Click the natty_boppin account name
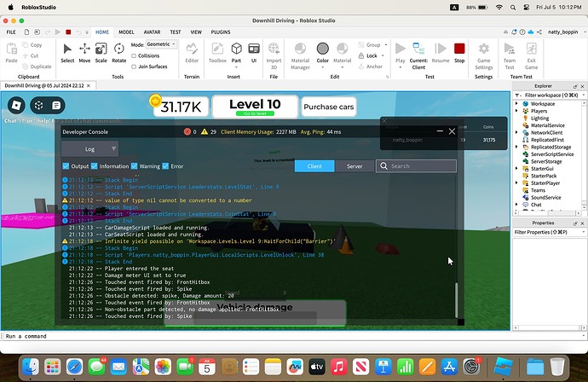This screenshot has width=588, height=382. coord(563,32)
